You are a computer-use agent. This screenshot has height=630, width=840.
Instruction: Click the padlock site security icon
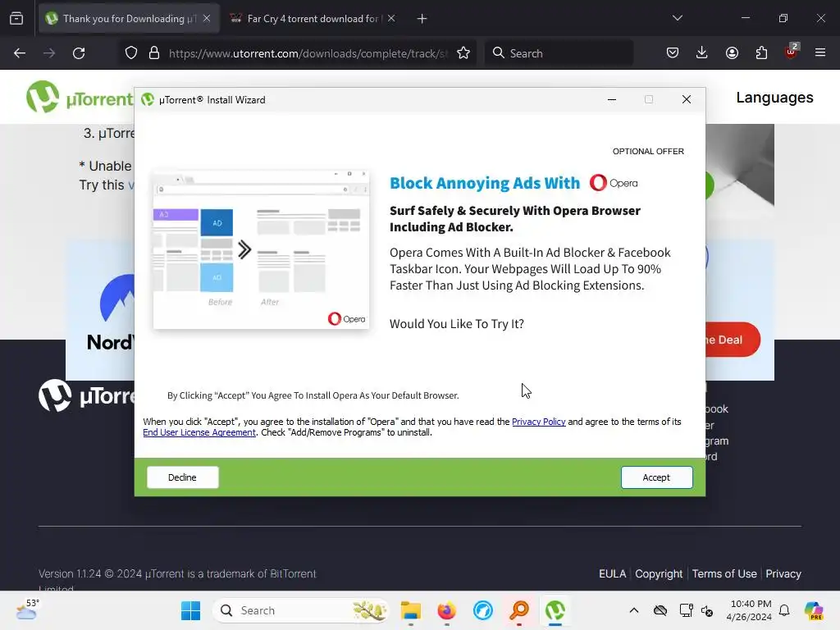tap(154, 53)
